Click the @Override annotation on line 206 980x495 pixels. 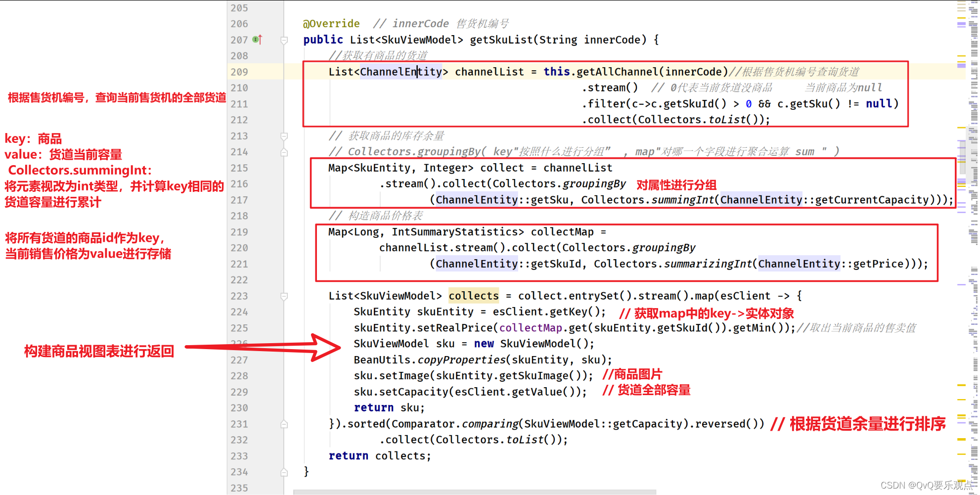(331, 24)
